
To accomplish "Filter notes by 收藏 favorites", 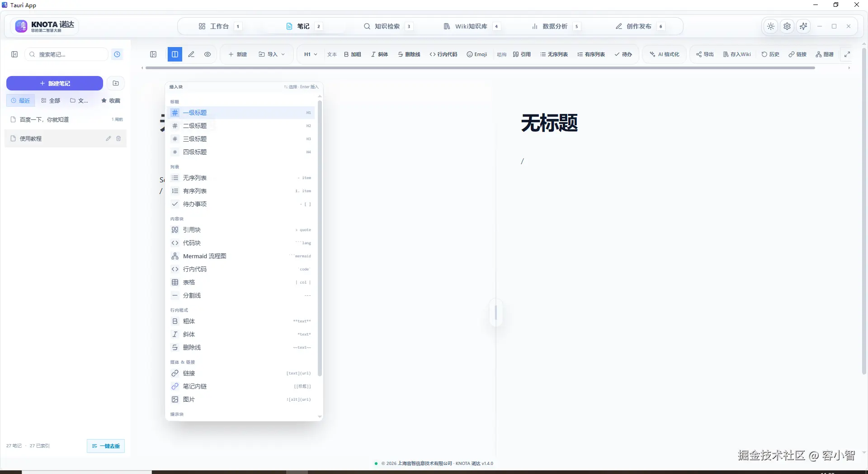I will (x=111, y=100).
